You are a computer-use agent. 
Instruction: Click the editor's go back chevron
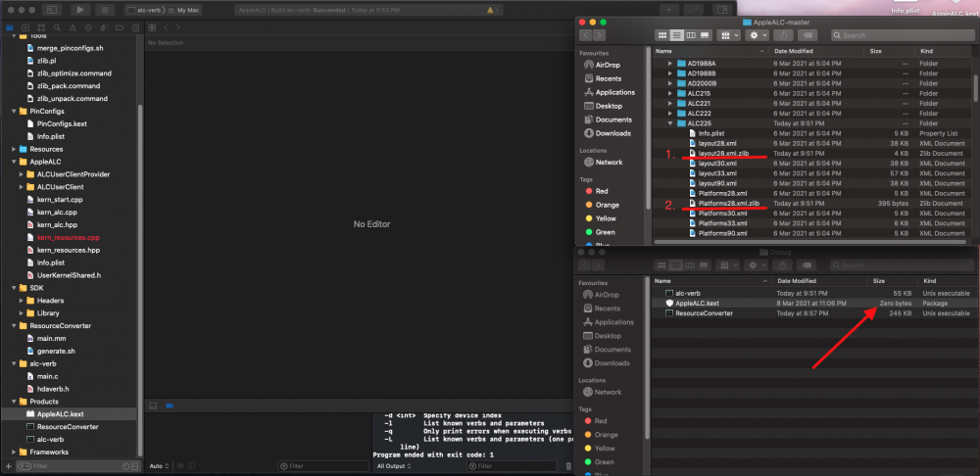166,27
